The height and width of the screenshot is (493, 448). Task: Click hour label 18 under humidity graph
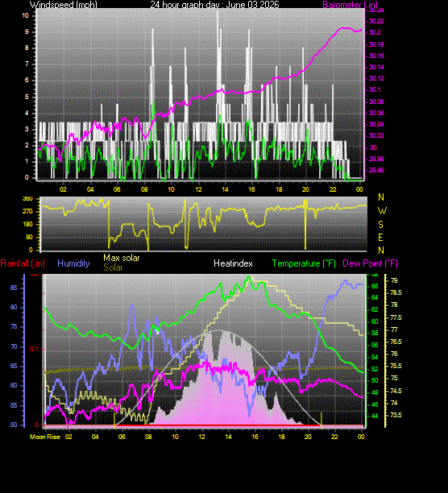281,437
